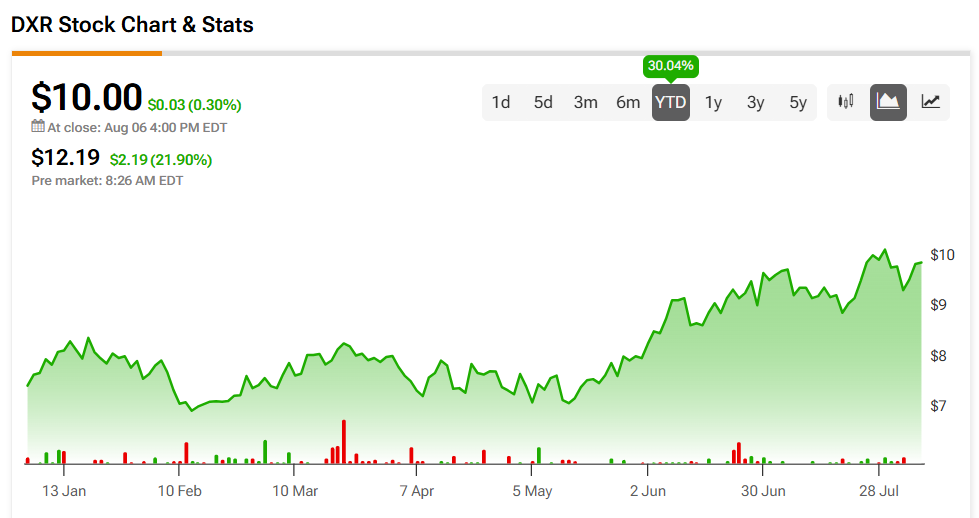Viewport: 979px width, 518px height.
Task: Click the 13 Jan date label
Action: pyautogui.click(x=64, y=491)
